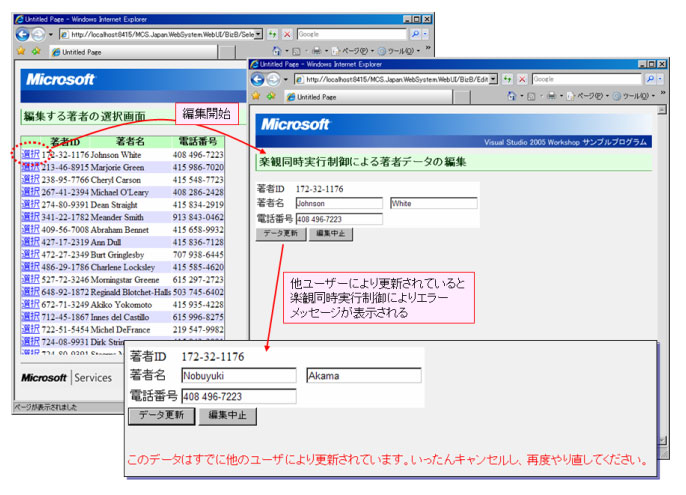Open search provider dropdown in the front IE window
686x495 pixels.
660,79
